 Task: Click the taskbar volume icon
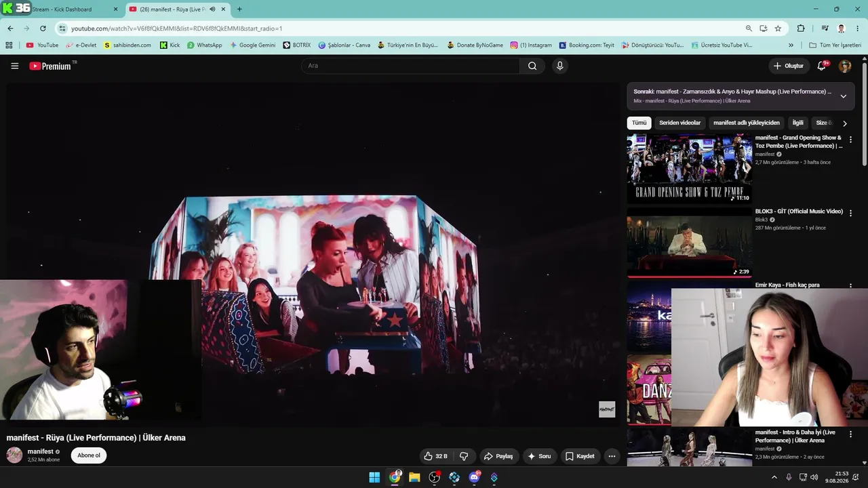(814, 477)
